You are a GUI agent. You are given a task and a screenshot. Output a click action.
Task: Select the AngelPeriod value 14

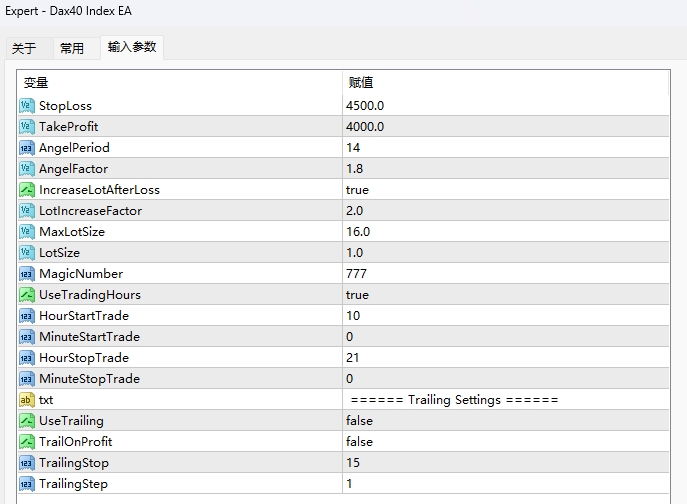click(353, 148)
